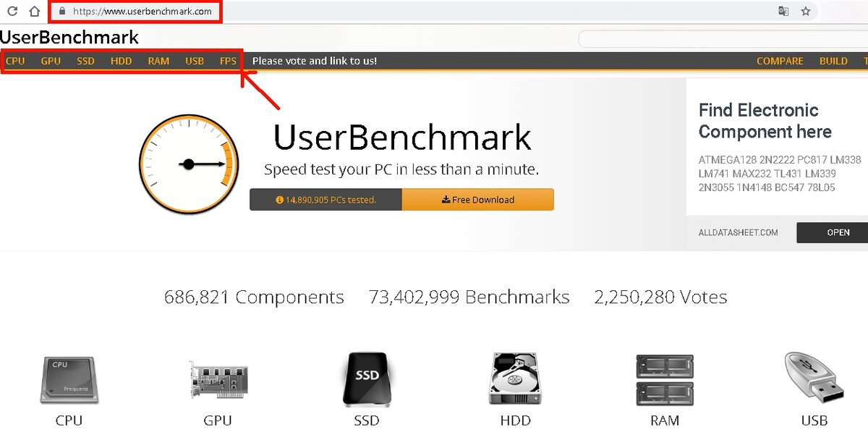Screen dimensions: 868x435
Task: Click Speed test your PC tagline
Action: [x=401, y=170]
